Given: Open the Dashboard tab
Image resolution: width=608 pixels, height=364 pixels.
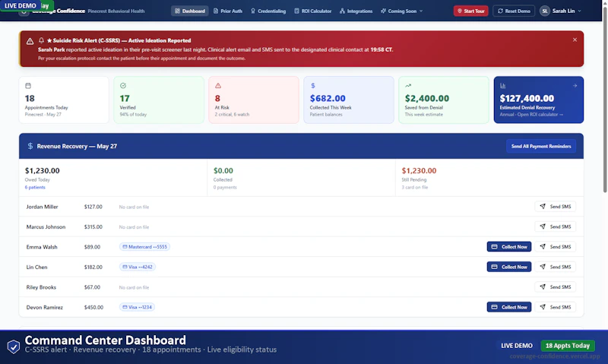Looking at the screenshot, I should [x=189, y=11].
